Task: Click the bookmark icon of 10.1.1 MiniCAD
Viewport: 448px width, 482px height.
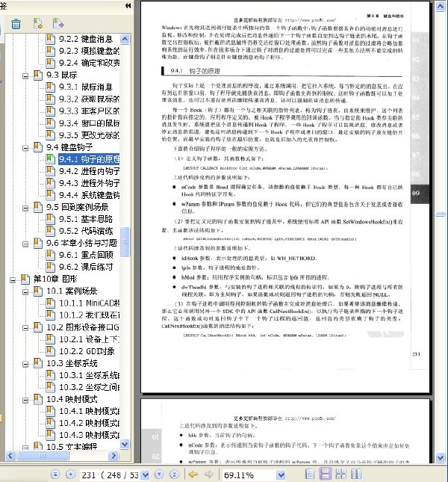Action: pos(50,303)
